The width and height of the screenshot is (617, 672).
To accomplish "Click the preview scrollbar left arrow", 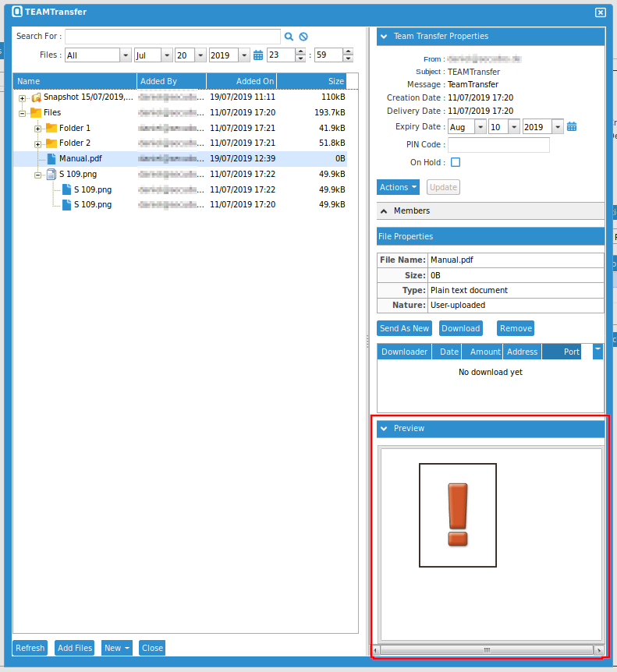I will click(375, 650).
